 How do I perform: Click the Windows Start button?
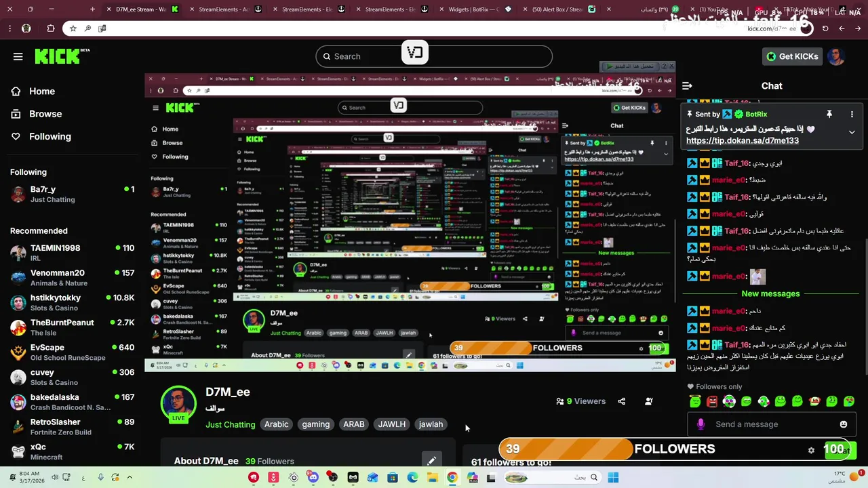(613, 477)
